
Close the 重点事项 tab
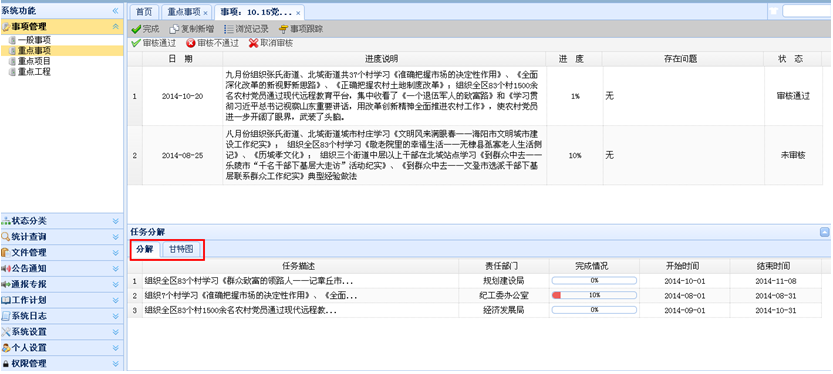(206, 13)
